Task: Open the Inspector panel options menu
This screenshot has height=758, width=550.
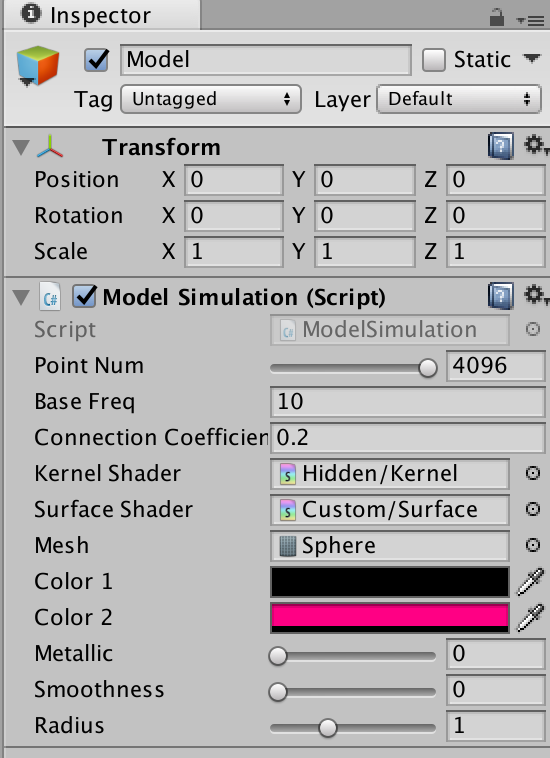Action: (x=530, y=20)
